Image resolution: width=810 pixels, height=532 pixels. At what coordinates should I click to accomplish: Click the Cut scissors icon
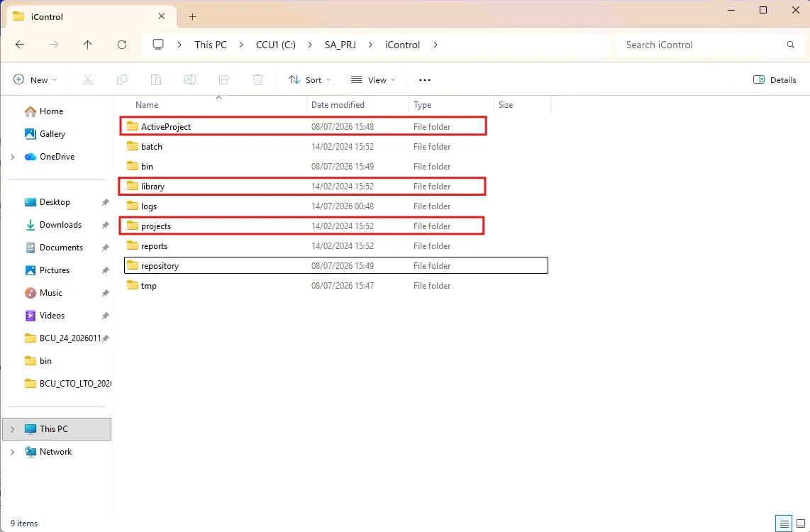(88, 79)
